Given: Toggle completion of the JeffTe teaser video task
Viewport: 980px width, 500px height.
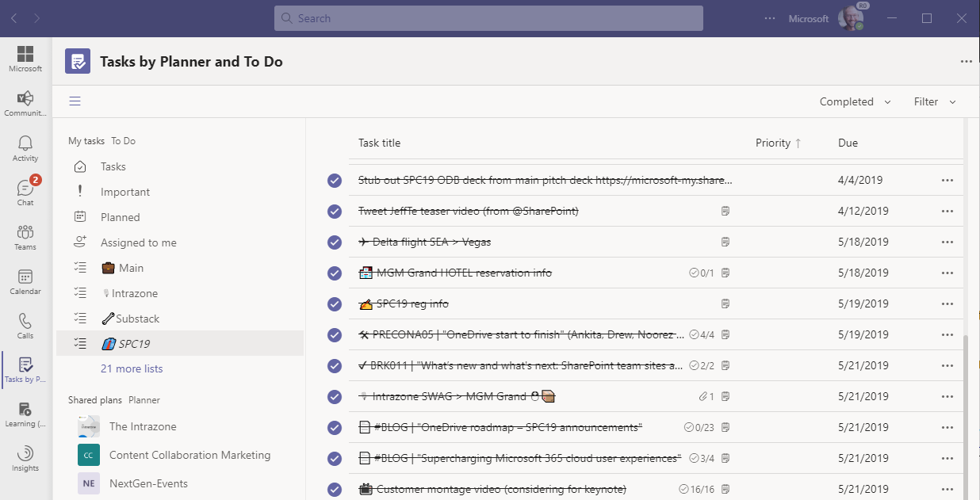Looking at the screenshot, I should (x=333, y=211).
